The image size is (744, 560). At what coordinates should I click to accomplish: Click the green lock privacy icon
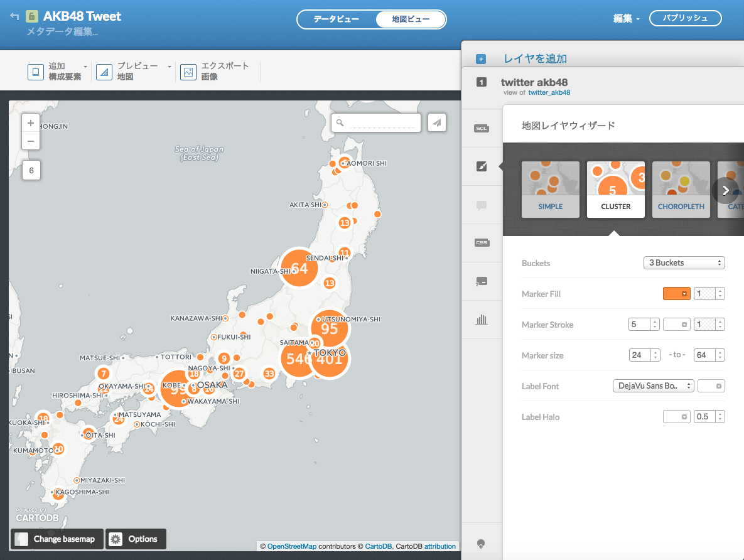pos(32,16)
